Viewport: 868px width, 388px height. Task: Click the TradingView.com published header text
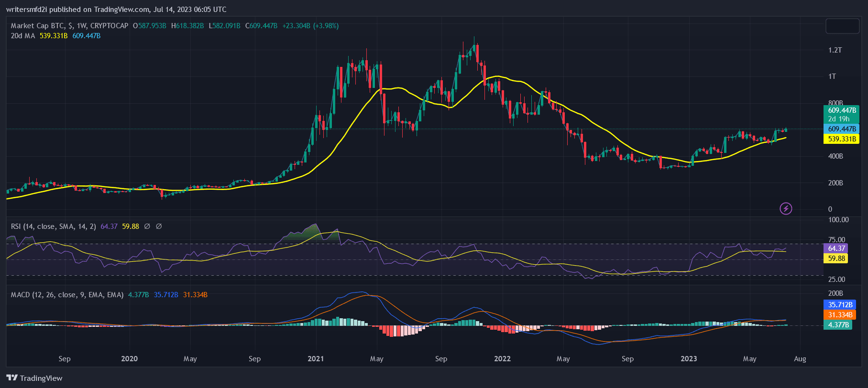click(116, 10)
